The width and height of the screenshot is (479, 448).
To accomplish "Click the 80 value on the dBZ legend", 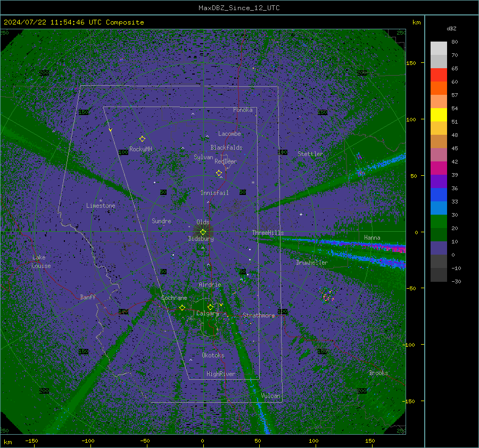I will click(455, 42).
